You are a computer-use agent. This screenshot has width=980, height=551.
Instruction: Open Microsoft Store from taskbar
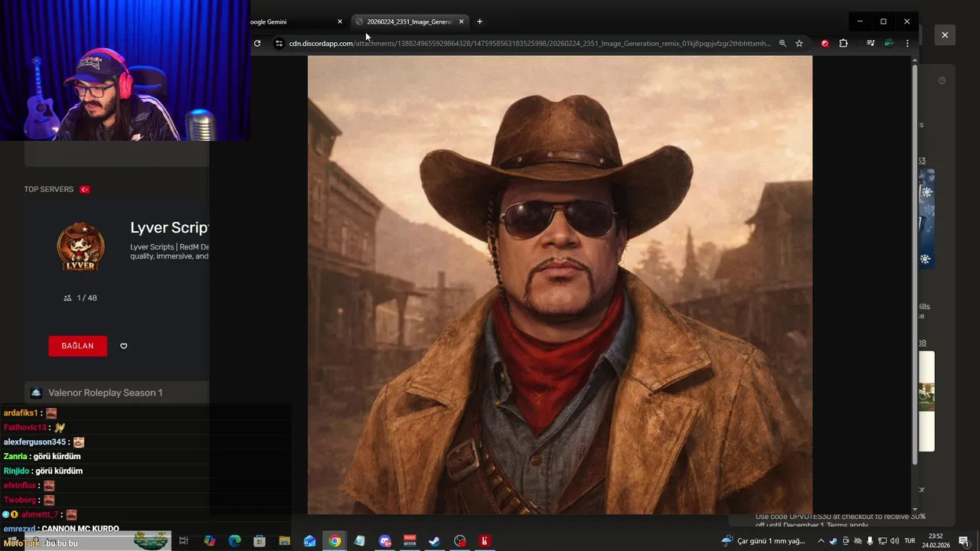click(260, 541)
